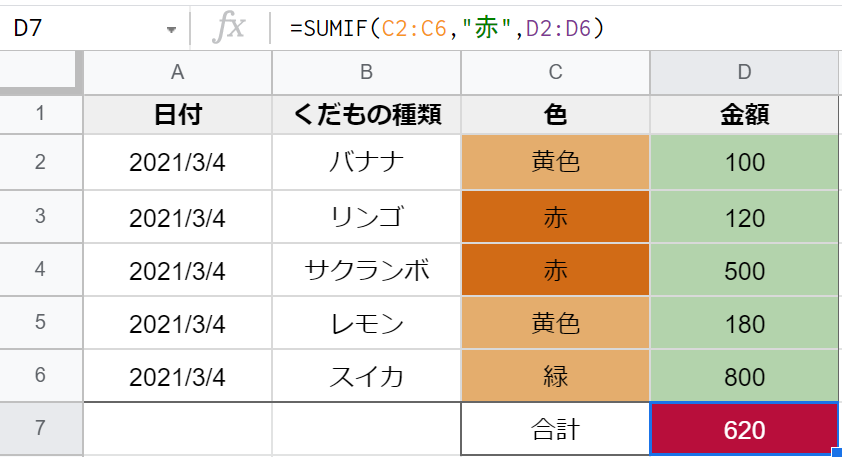Select row 1 header

click(x=40, y=113)
